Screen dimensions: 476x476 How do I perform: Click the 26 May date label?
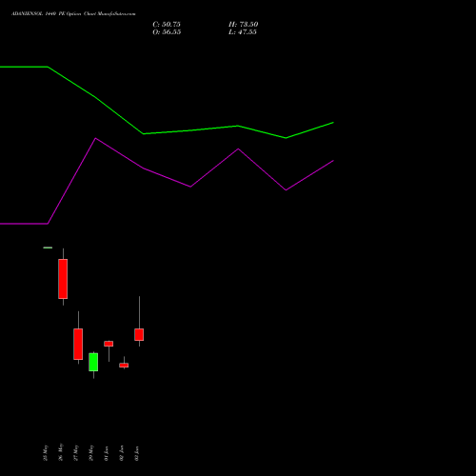(x=61, y=452)
